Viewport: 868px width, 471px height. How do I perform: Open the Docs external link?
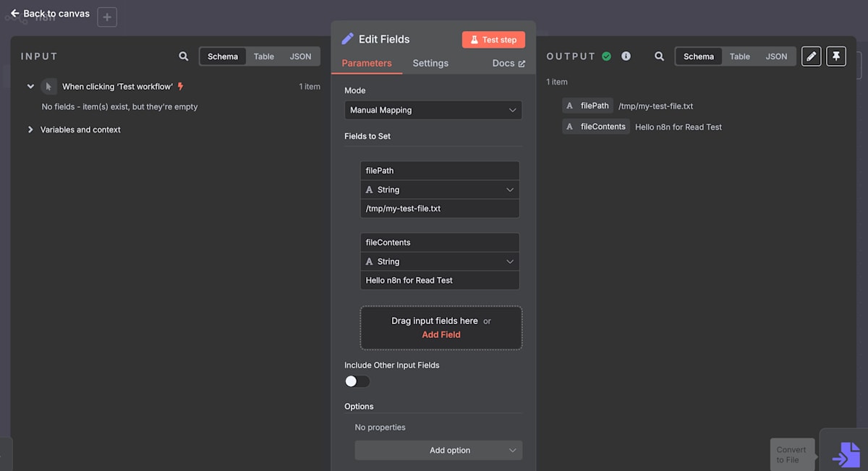coord(509,63)
